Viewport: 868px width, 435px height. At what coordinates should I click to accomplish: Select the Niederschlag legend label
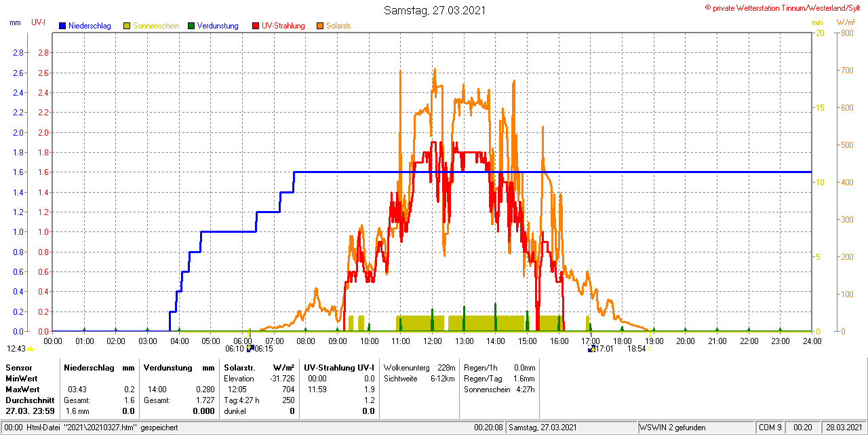click(90, 26)
